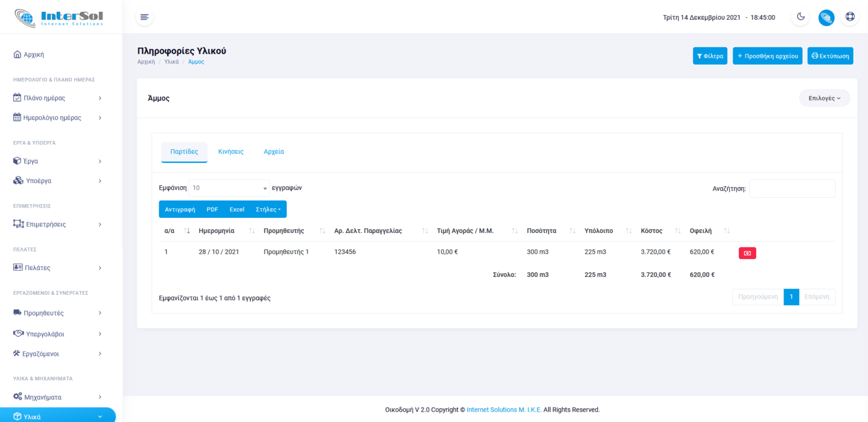Click the Αναζήτηση search field
868x422 pixels.
pyautogui.click(x=792, y=188)
